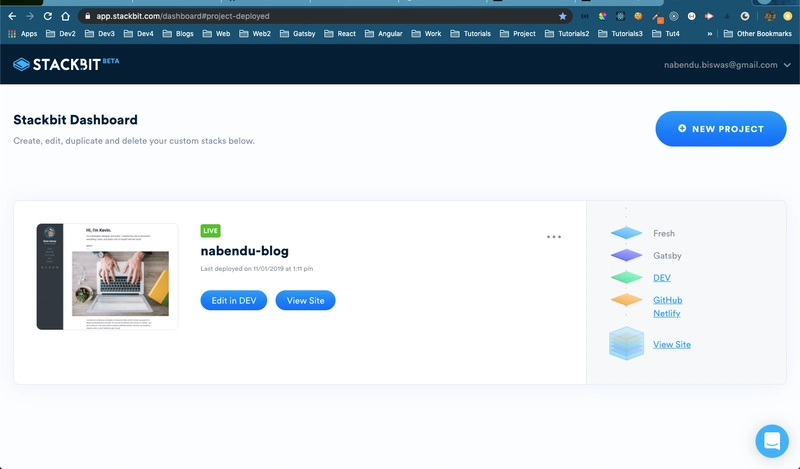The image size is (800, 469).
Task: Expand hidden bookmarks with the double chevron
Action: click(x=710, y=34)
